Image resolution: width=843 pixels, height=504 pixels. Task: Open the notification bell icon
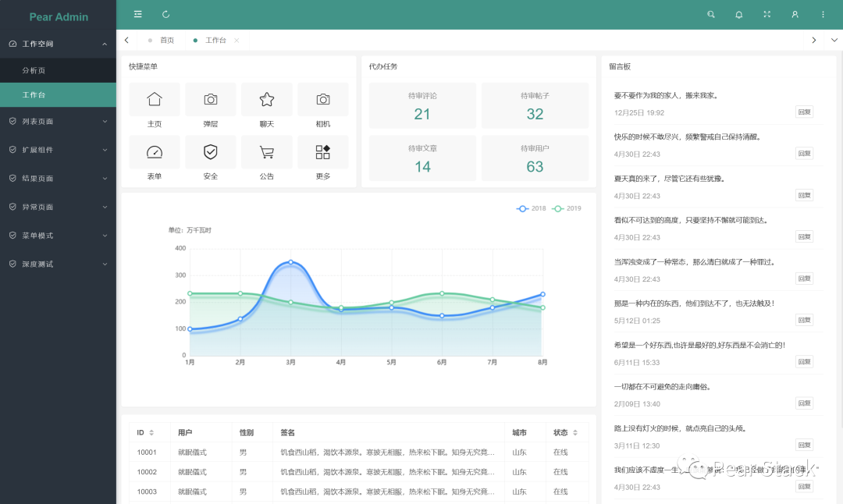pos(738,15)
